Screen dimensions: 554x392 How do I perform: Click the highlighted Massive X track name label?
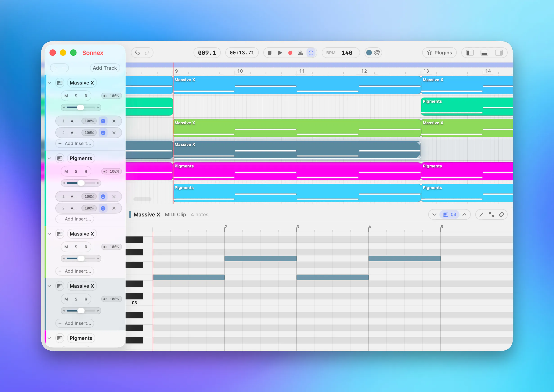point(82,286)
